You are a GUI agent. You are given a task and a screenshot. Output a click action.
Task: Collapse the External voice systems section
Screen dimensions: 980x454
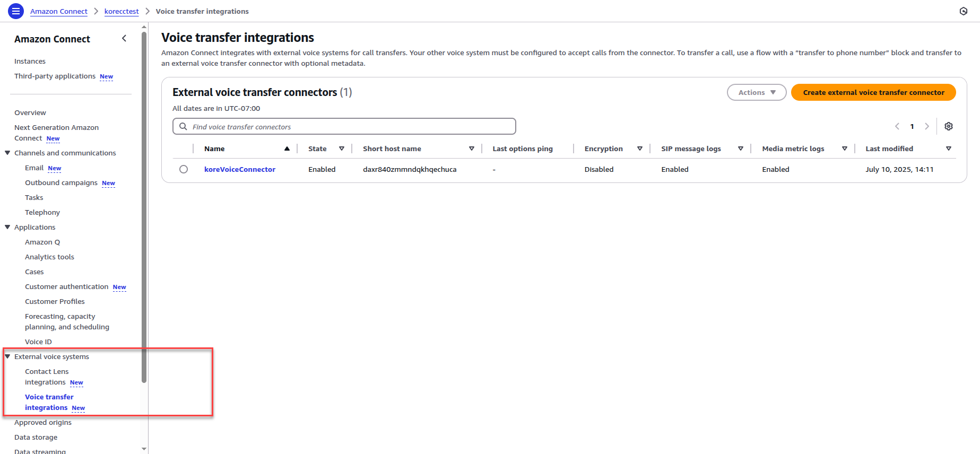[7, 356]
